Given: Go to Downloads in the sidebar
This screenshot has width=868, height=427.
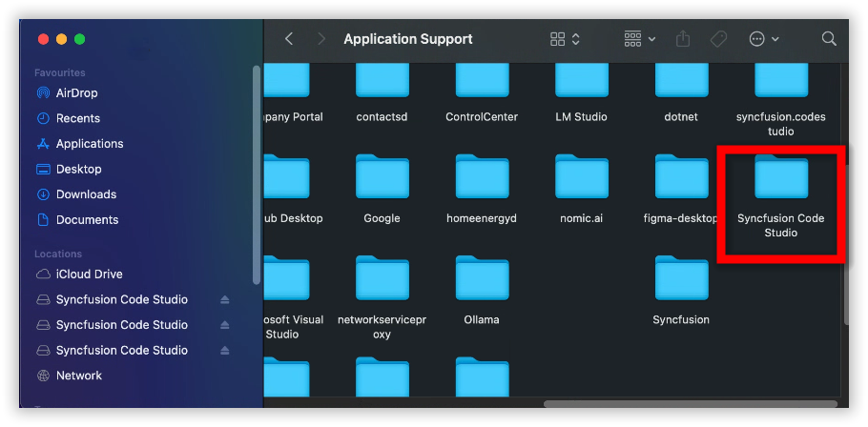Looking at the screenshot, I should 86,194.
